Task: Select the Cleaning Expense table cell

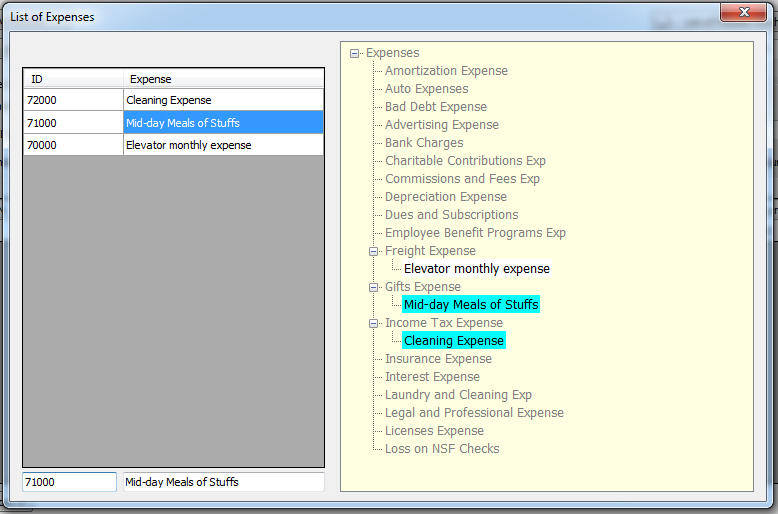Action: point(223,100)
